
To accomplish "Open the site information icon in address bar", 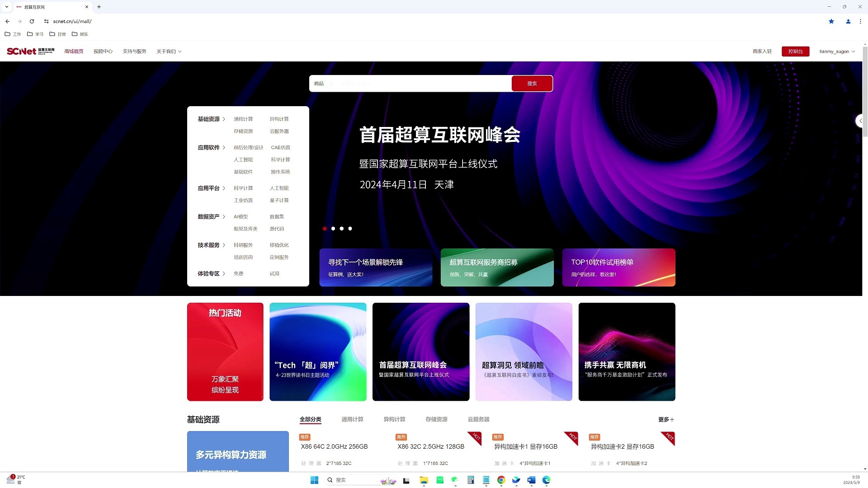I will tap(46, 21).
